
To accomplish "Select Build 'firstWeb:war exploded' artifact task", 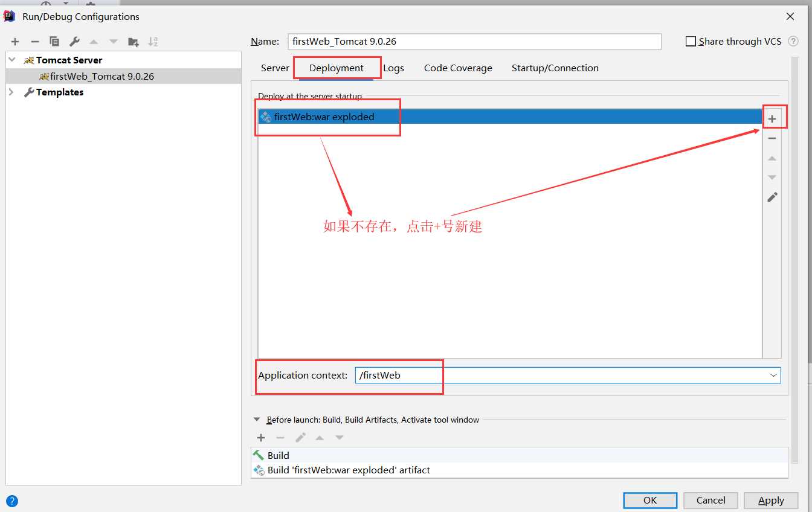I will pyautogui.click(x=519, y=470).
